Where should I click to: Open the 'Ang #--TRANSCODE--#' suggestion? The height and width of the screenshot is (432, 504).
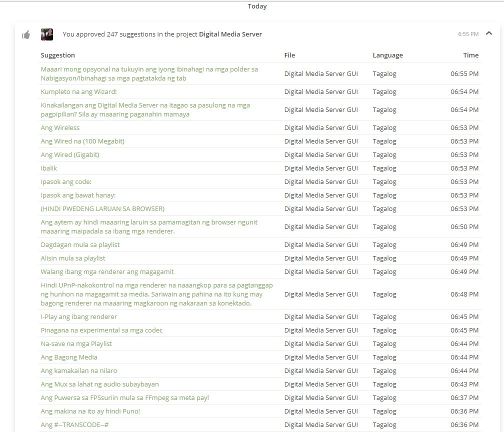(74, 425)
